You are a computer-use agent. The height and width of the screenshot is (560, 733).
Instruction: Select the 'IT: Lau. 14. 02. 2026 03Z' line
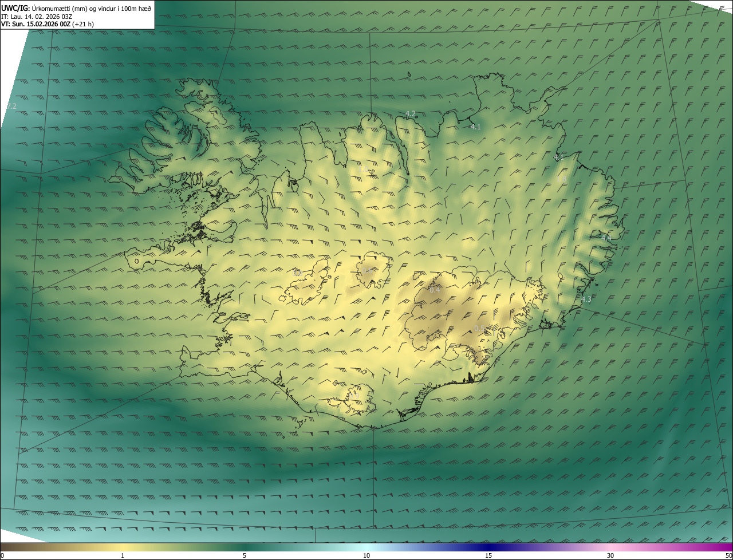(37, 17)
